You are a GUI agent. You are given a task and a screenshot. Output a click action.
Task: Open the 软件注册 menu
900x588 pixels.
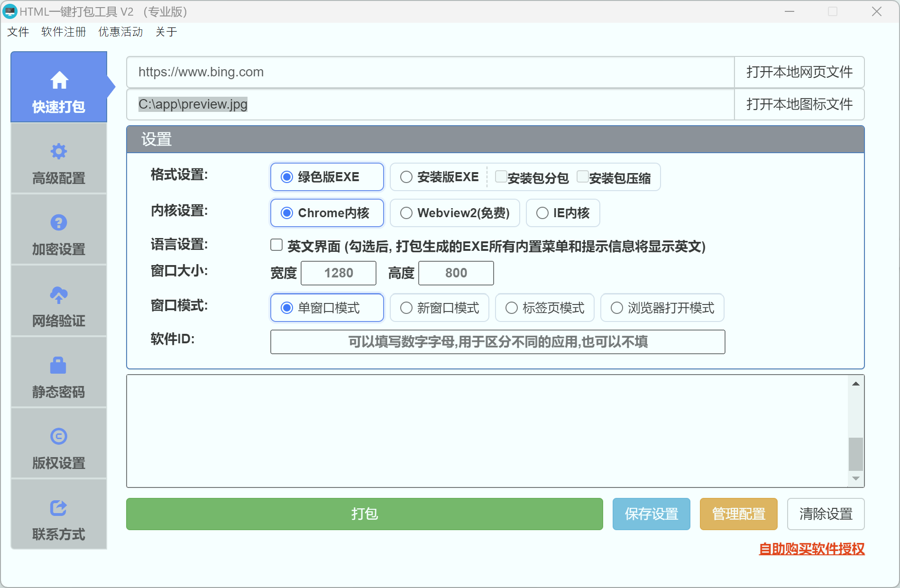click(x=63, y=32)
